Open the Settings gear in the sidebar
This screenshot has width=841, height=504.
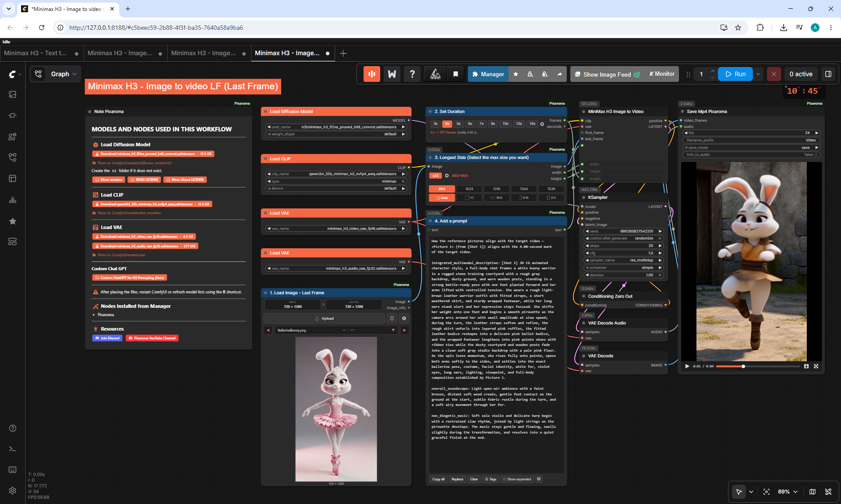point(13,491)
